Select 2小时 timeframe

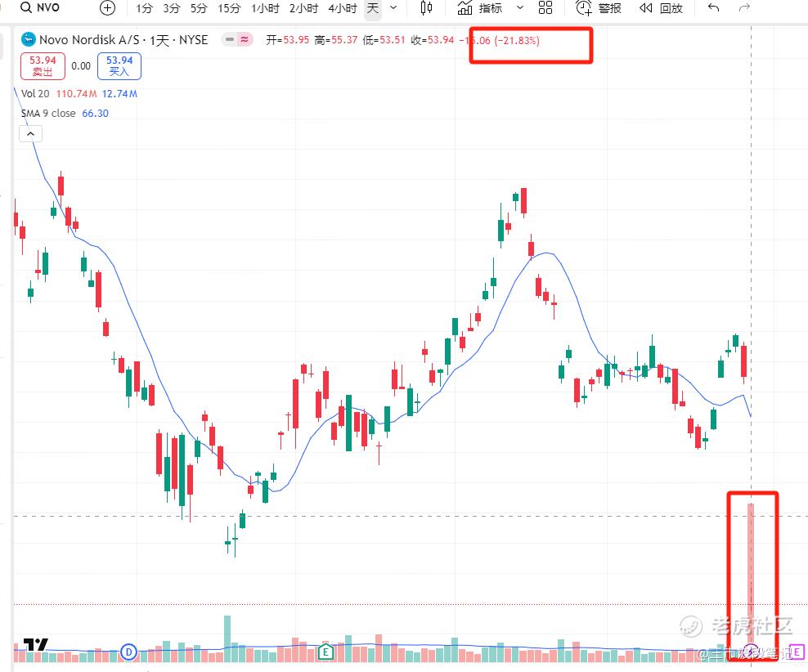[303, 8]
